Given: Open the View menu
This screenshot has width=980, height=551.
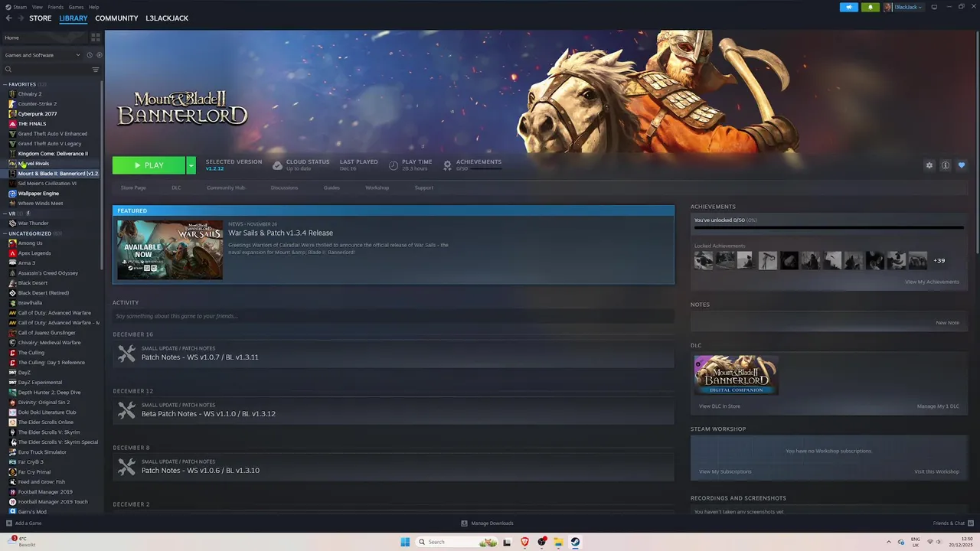Looking at the screenshot, I should point(37,7).
